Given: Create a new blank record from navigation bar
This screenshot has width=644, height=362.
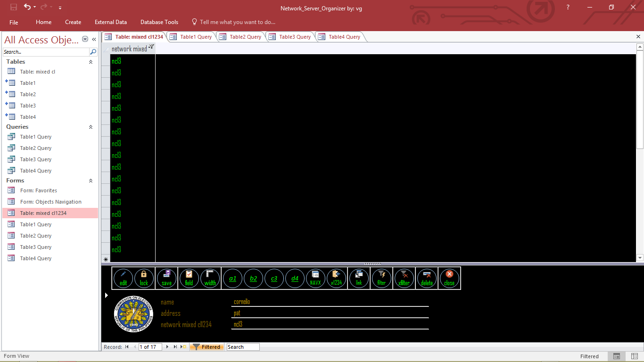Looking at the screenshot, I should [x=184, y=347].
